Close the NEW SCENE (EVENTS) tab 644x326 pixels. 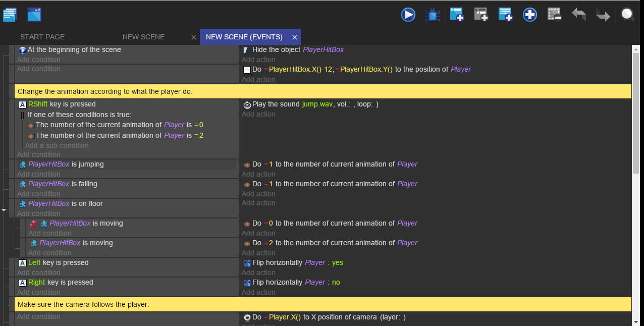[x=295, y=37]
